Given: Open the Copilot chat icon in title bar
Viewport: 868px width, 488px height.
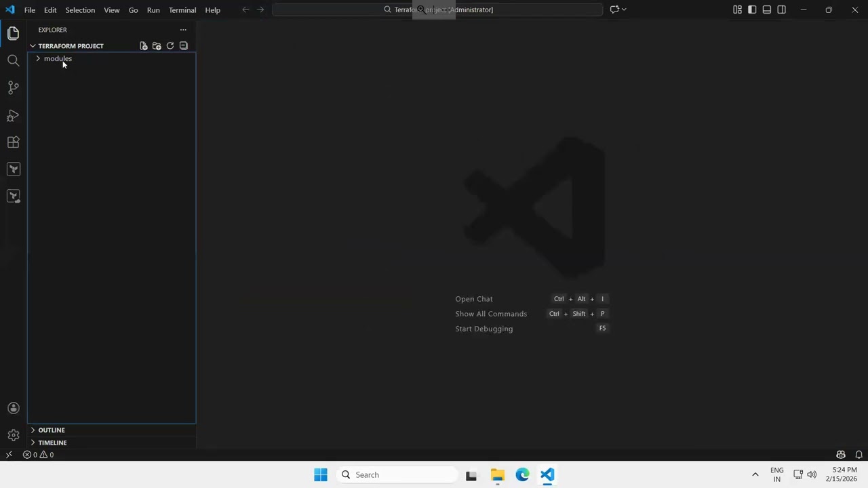Looking at the screenshot, I should [614, 9].
